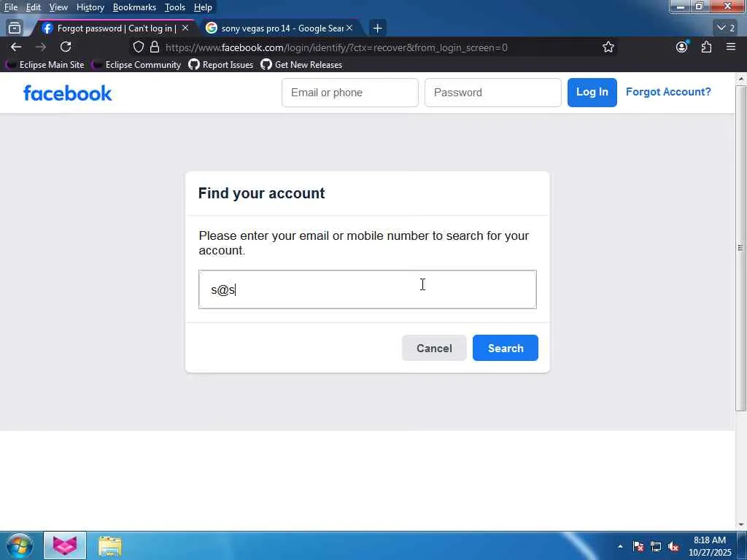Show hidden tray icons arrow
This screenshot has width=747, height=560.
tap(620, 546)
